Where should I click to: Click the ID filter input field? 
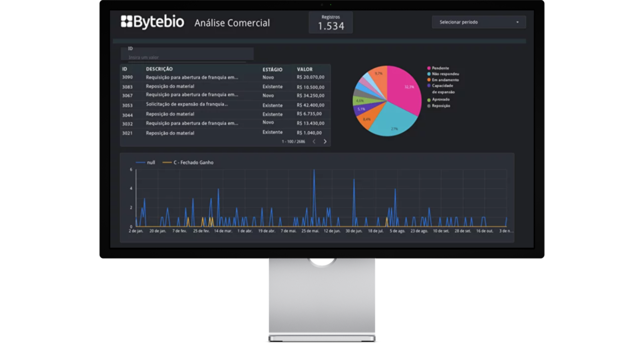coord(187,57)
